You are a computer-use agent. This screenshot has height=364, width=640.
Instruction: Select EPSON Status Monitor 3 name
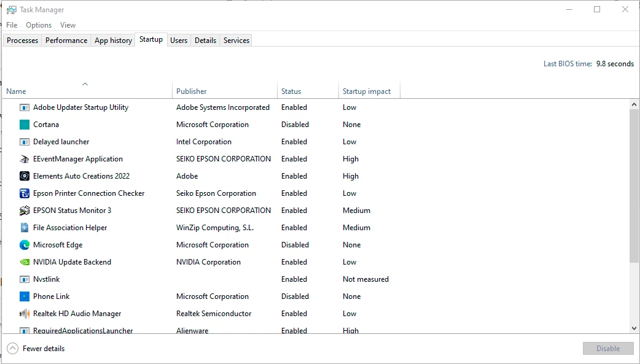coord(72,210)
